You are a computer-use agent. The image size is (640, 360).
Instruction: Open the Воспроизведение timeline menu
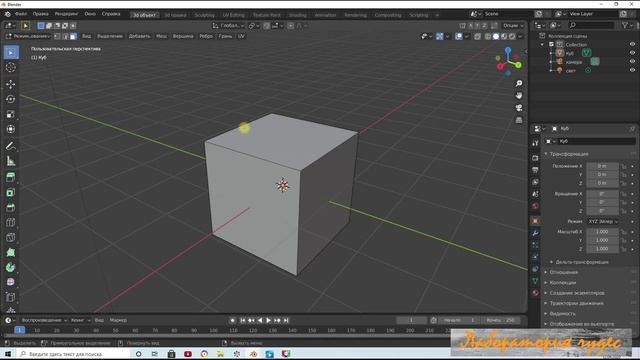[x=44, y=320]
